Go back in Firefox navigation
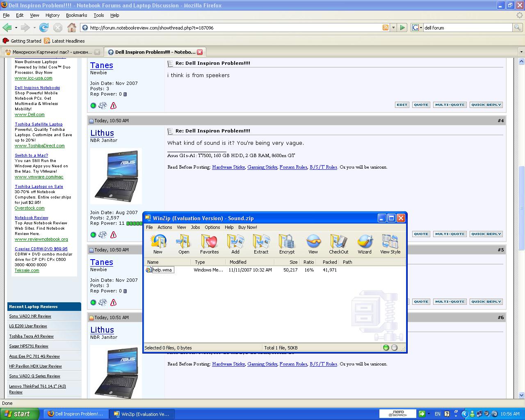 click(x=7, y=27)
